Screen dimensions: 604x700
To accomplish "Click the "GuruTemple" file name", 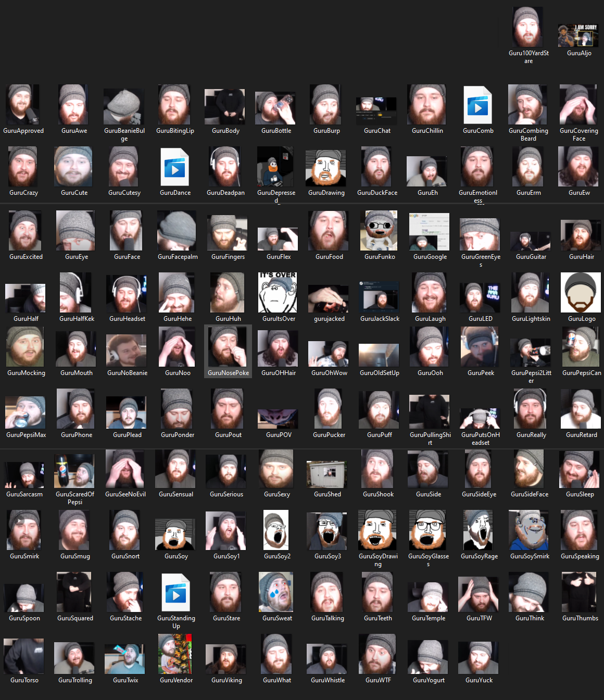I will 427,619.
